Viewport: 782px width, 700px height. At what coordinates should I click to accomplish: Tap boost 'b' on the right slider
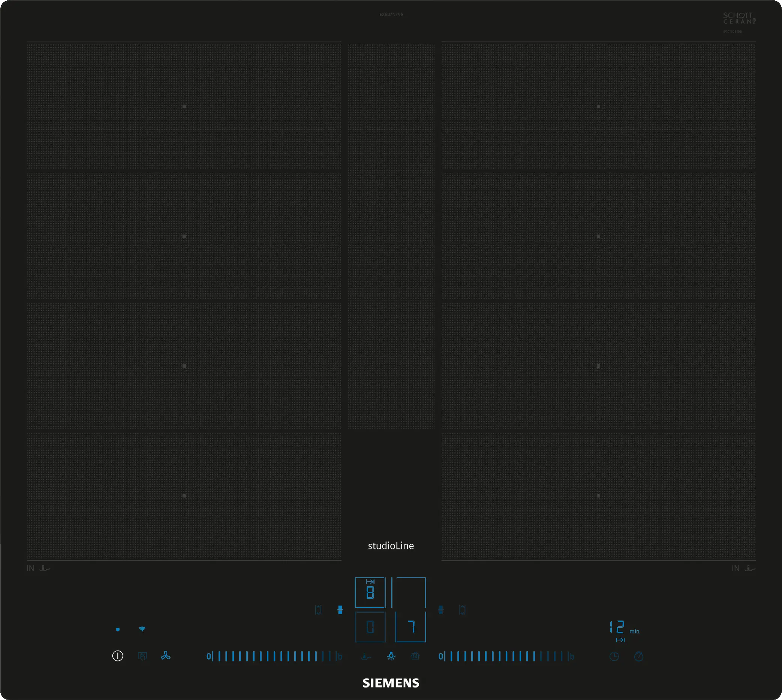tap(572, 657)
